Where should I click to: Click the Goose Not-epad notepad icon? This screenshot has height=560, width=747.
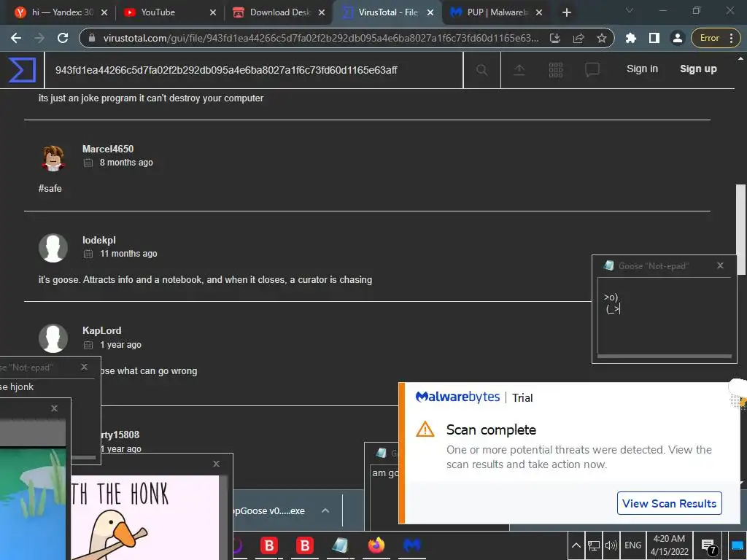coord(608,265)
